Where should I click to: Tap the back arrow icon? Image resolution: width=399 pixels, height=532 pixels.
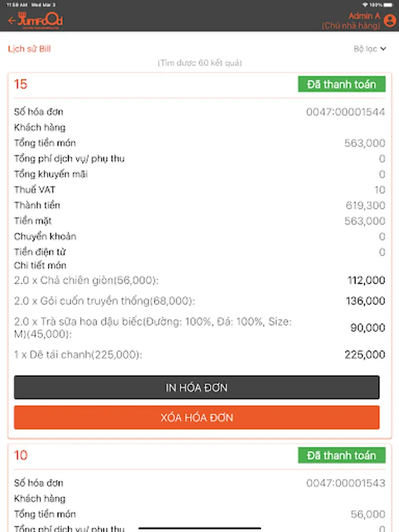[x=12, y=21]
